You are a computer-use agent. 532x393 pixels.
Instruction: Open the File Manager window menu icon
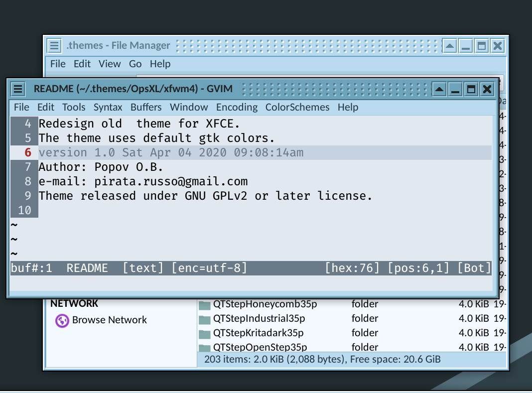coord(54,45)
